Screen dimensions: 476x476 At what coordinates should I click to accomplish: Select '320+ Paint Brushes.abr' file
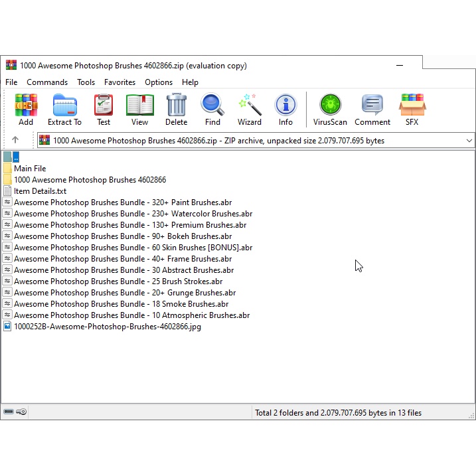(123, 202)
